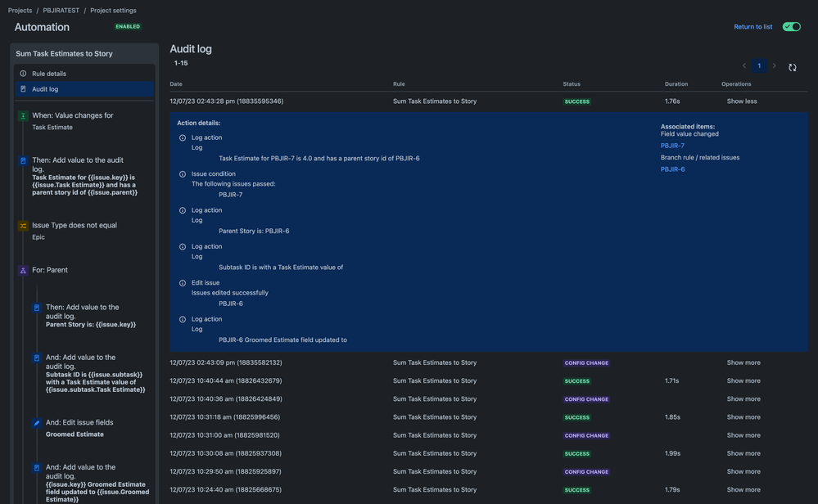
Task: Expand the 10:40:36 am entry with Show more
Action: pos(743,399)
